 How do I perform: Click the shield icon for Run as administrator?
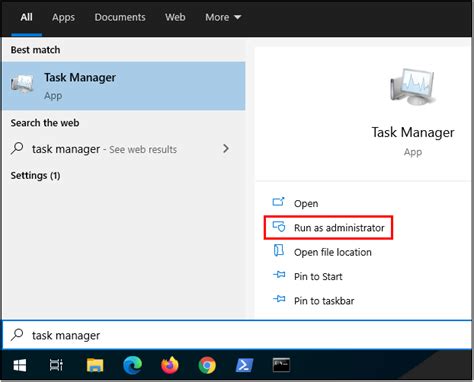[x=279, y=227]
